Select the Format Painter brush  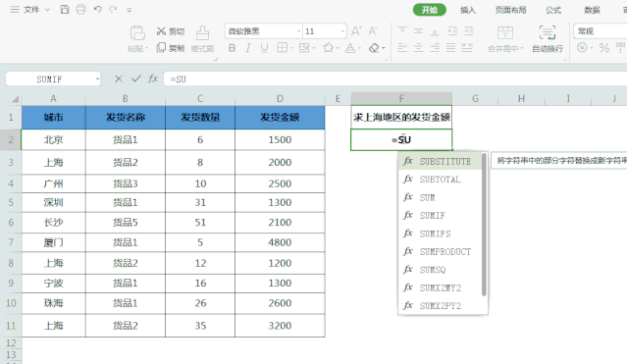[x=202, y=32]
